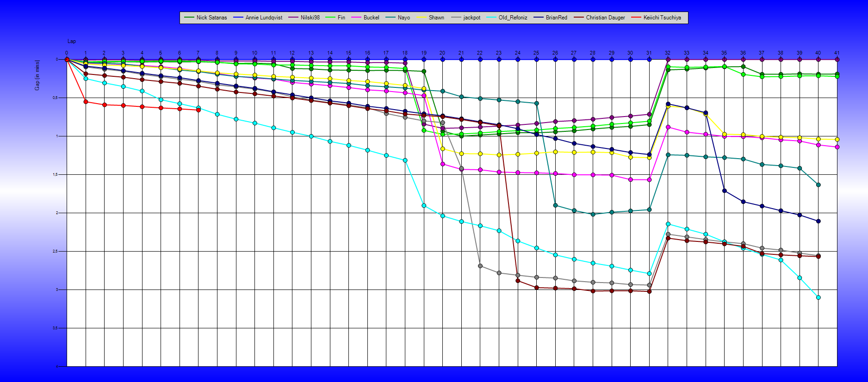Click Old_Refoniz's final cyan point at lap 40

(818, 297)
